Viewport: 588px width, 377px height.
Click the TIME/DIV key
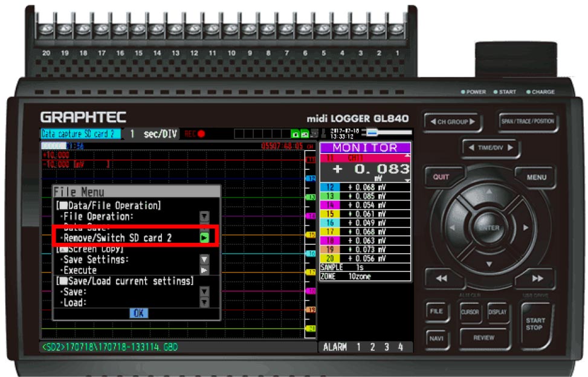click(x=491, y=148)
